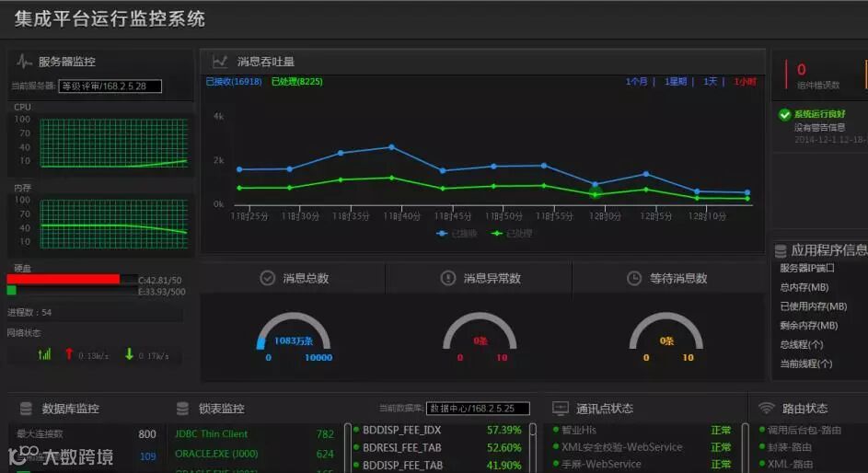The width and height of the screenshot is (868, 473).
Task: Select the XML安全校验-WebService communication point
Action: [x=642, y=447]
